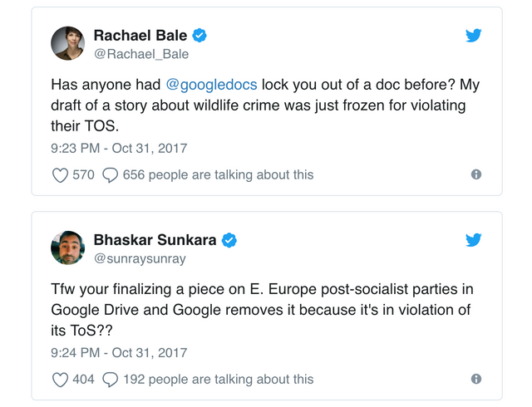This screenshot has height=407, width=532.
Task: Like Rachael Bale's tweet with the heart icon
Action: point(61,174)
